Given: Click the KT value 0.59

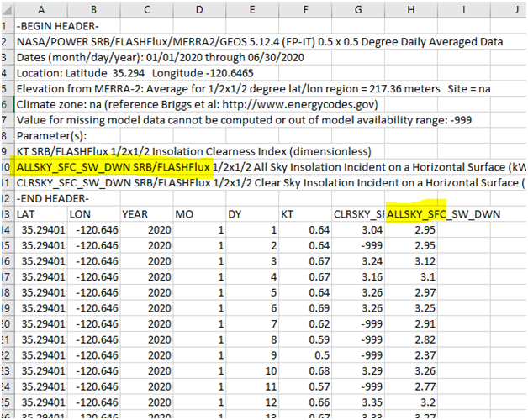Looking at the screenshot, I should coord(305,339).
